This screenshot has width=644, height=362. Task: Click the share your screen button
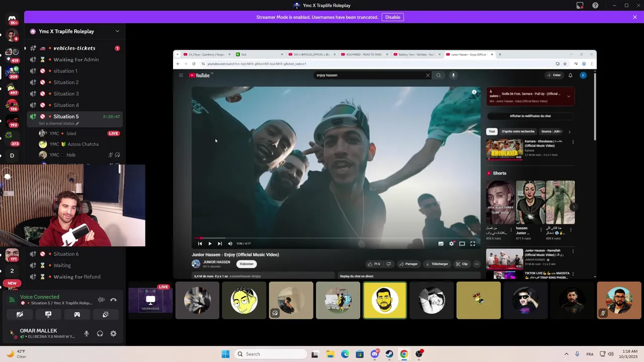[48, 314]
